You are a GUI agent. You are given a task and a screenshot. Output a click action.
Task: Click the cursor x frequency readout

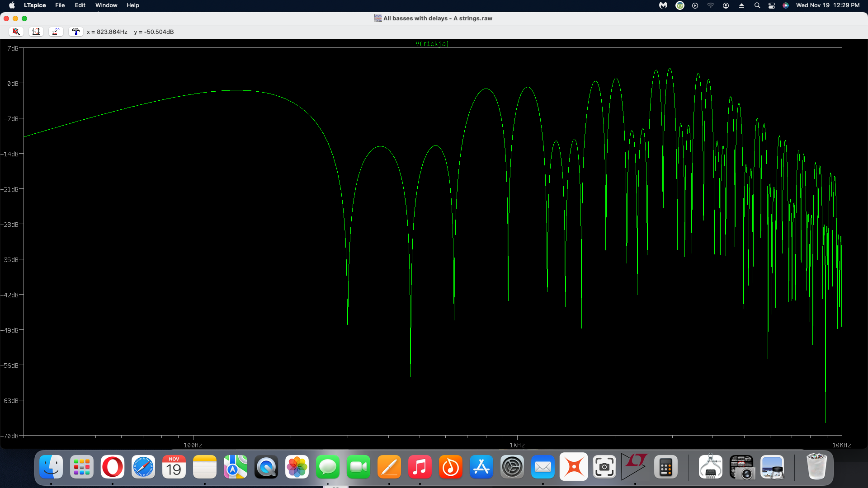(x=107, y=32)
